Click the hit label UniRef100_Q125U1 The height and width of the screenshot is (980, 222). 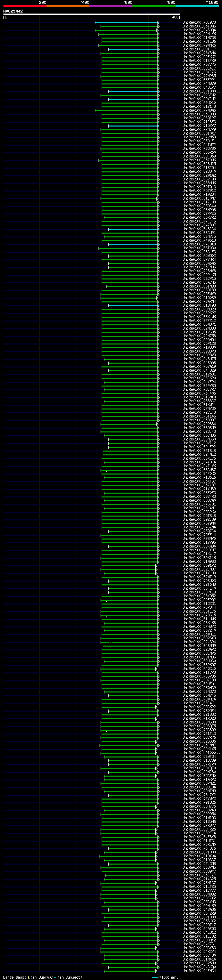[199, 374]
